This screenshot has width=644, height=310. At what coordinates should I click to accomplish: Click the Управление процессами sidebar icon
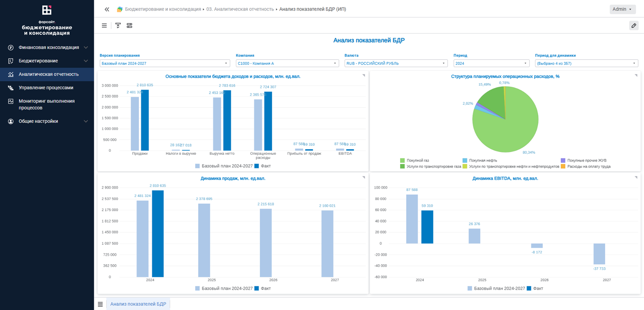pos(11,88)
